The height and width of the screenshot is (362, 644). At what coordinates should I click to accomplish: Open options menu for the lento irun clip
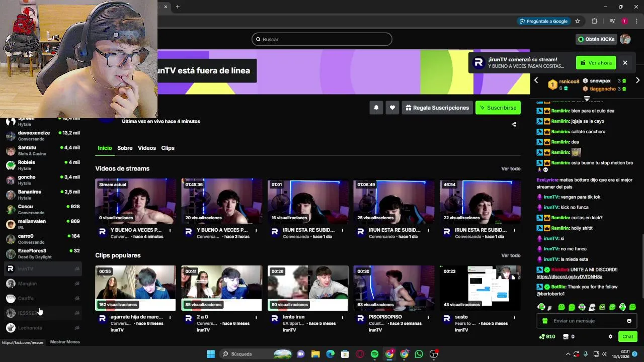[342, 317]
